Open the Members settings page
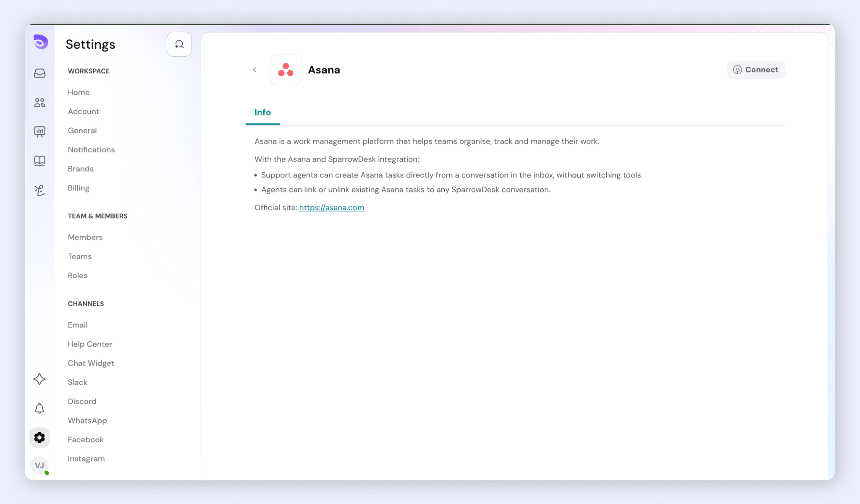860x504 pixels. [85, 238]
